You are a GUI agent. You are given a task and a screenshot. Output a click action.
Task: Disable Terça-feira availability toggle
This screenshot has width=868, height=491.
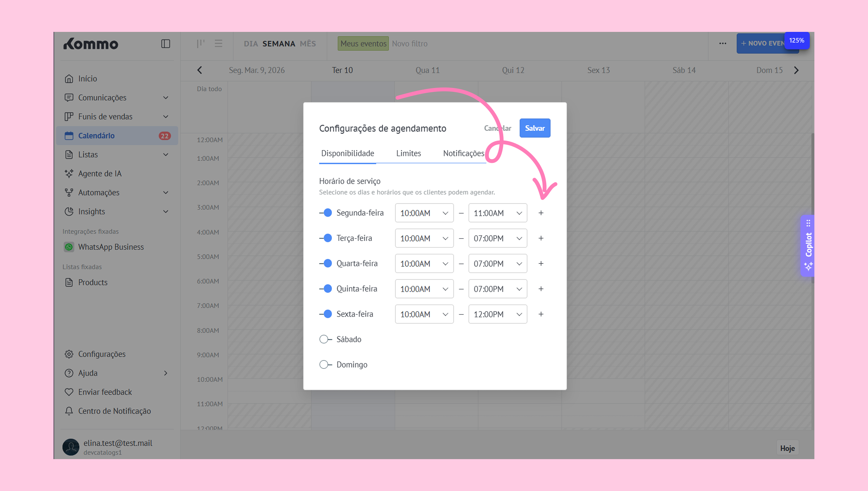(x=326, y=238)
